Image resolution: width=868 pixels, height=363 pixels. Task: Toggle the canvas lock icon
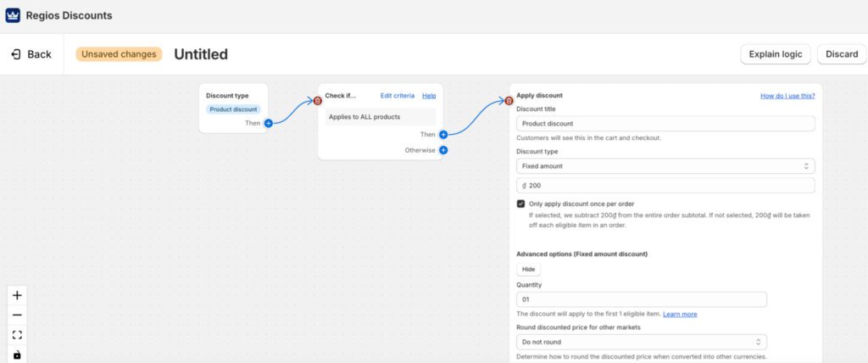[17, 355]
